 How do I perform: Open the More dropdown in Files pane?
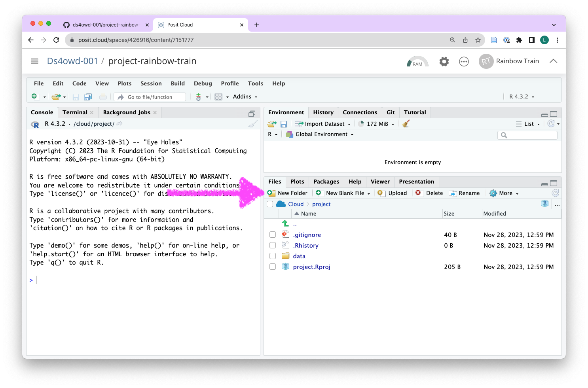click(505, 193)
